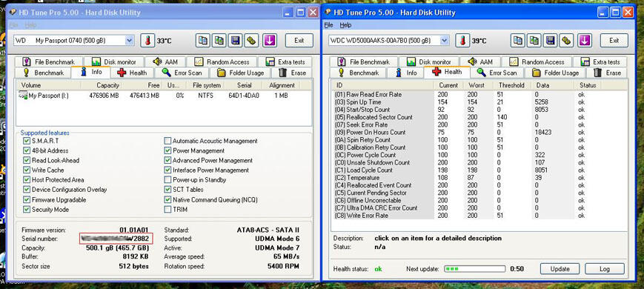The width and height of the screenshot is (644, 289).
Task: Click the Log button
Action: 605,269
